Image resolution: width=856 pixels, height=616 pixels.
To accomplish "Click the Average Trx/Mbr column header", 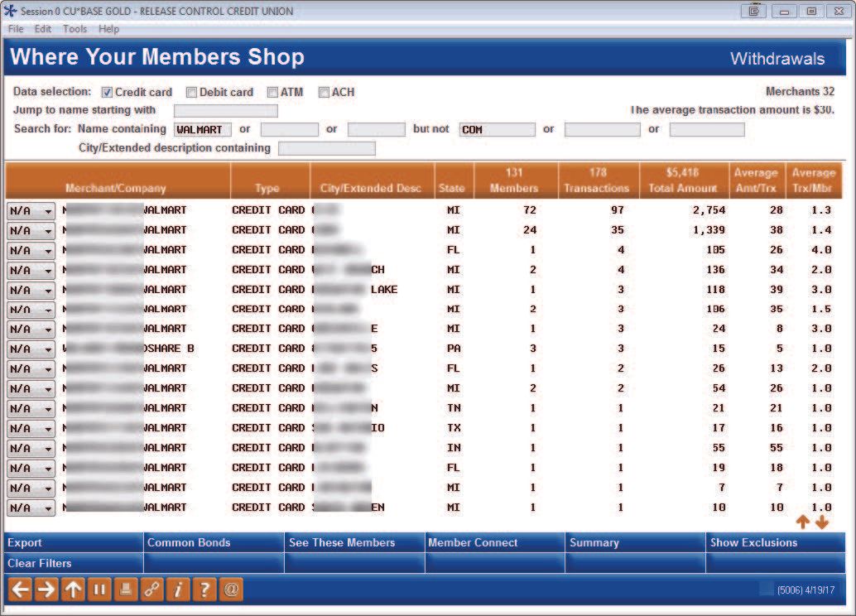I will click(x=814, y=180).
